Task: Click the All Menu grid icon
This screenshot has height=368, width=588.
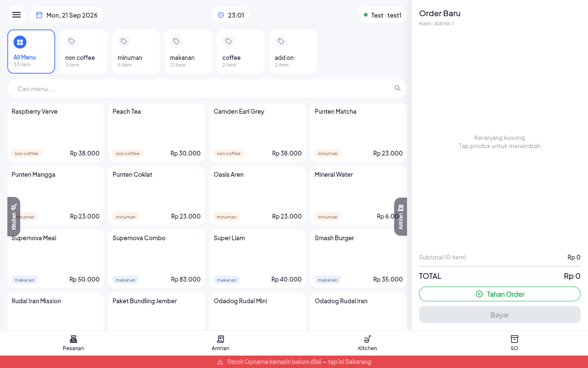Action: (20, 42)
